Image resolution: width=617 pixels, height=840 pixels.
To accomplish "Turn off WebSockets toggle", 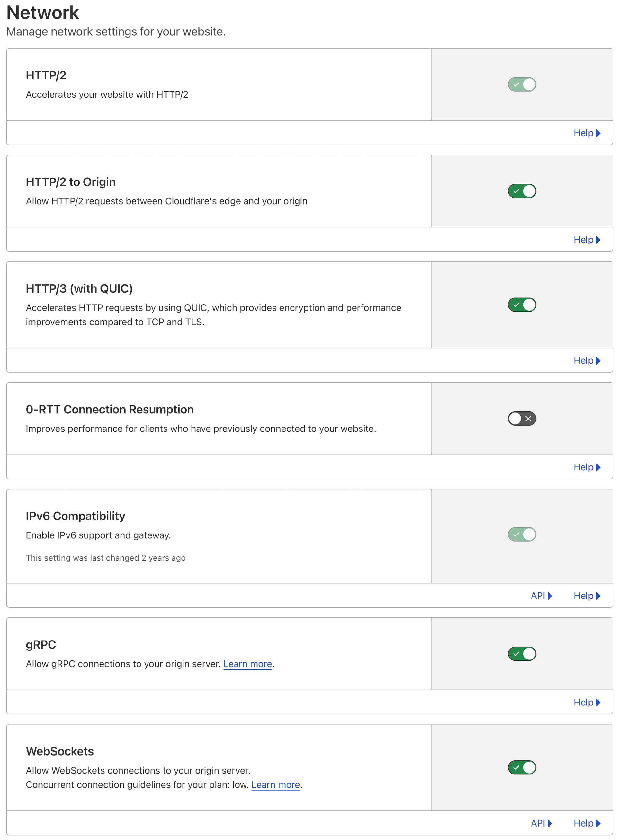I will tap(522, 768).
